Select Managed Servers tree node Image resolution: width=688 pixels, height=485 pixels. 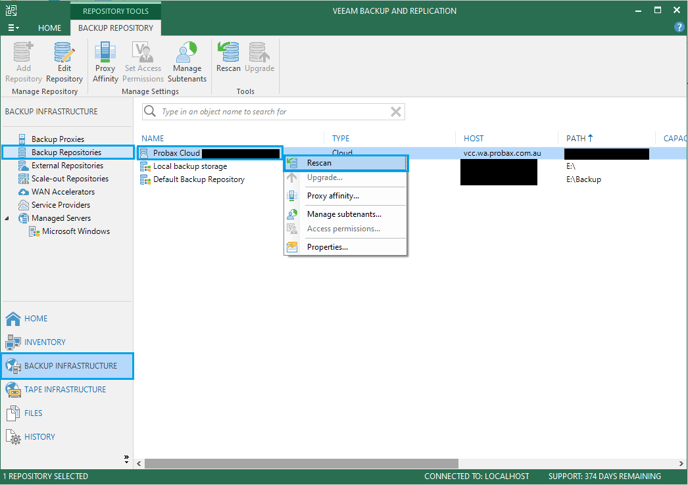(x=61, y=218)
